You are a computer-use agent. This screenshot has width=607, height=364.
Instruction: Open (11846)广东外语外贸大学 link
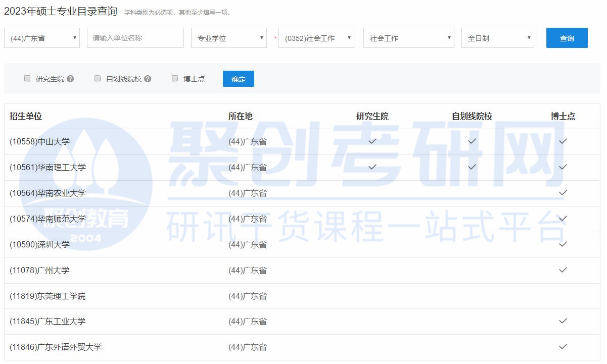pos(56,347)
